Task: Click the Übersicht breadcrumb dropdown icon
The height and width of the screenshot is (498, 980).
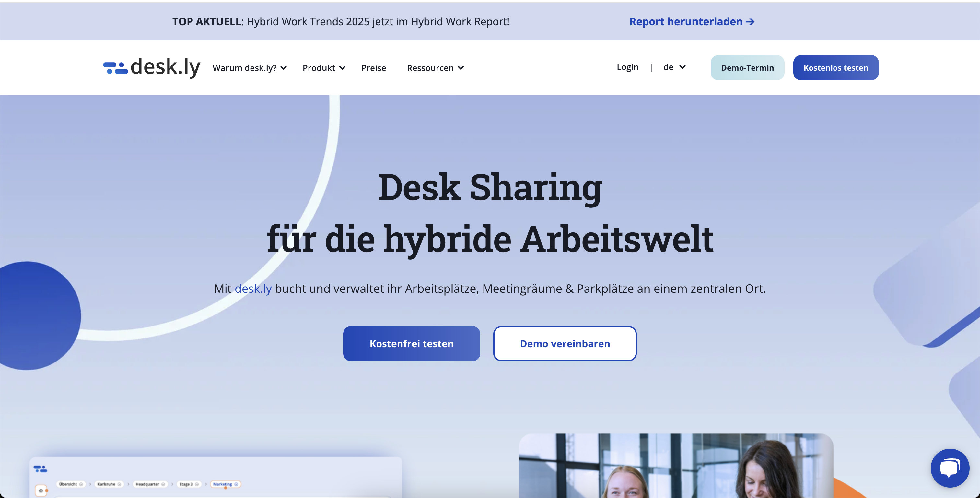Action: point(81,484)
